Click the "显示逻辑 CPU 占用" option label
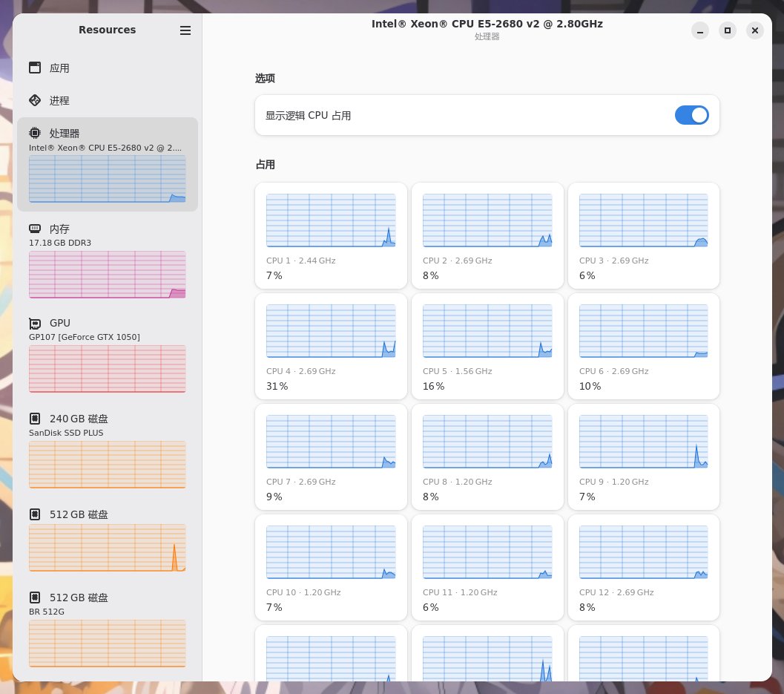 click(x=308, y=116)
